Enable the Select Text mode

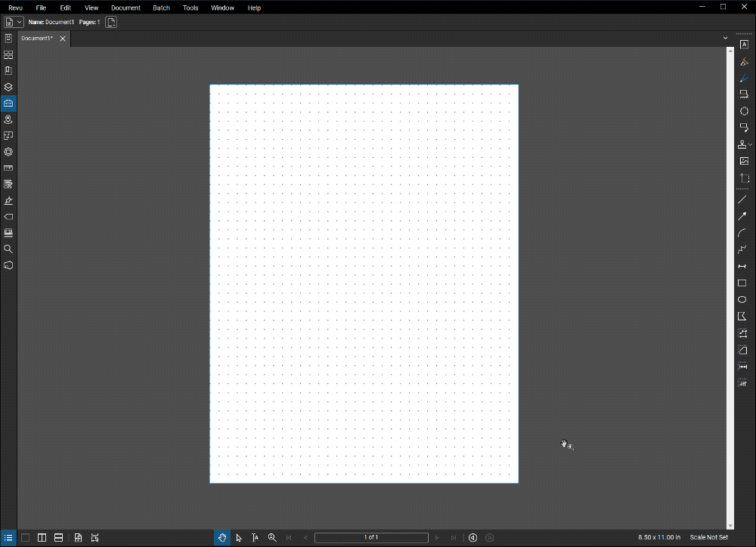(x=255, y=537)
